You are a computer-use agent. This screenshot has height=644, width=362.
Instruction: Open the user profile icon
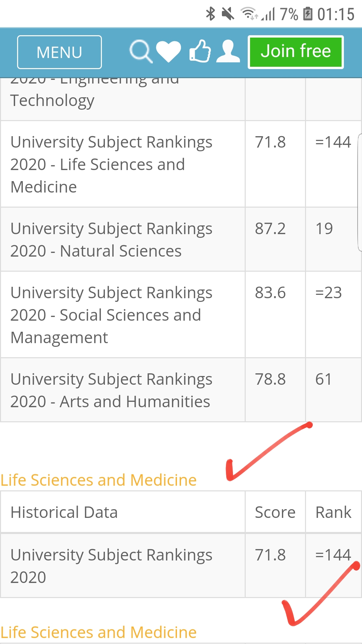coord(228,51)
